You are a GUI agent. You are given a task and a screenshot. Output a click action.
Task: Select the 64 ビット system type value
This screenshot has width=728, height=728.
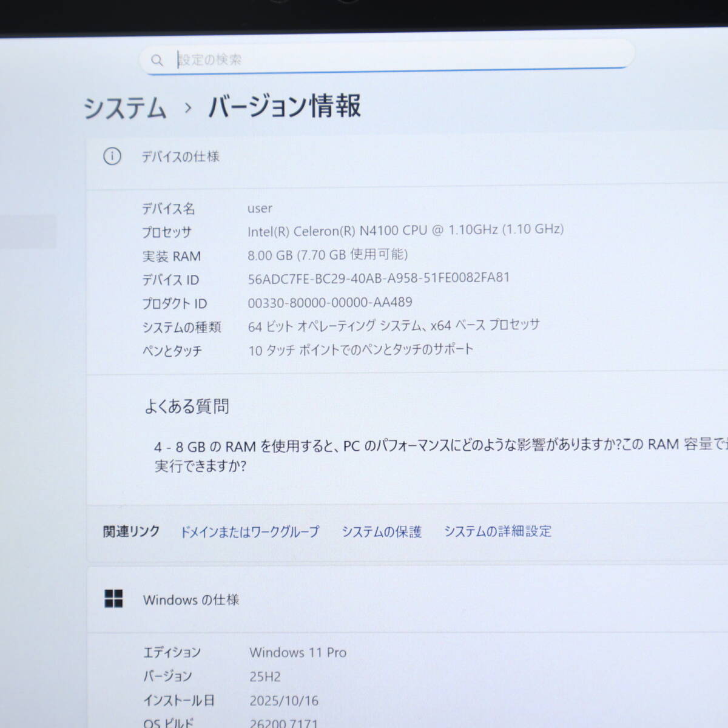tap(394, 326)
